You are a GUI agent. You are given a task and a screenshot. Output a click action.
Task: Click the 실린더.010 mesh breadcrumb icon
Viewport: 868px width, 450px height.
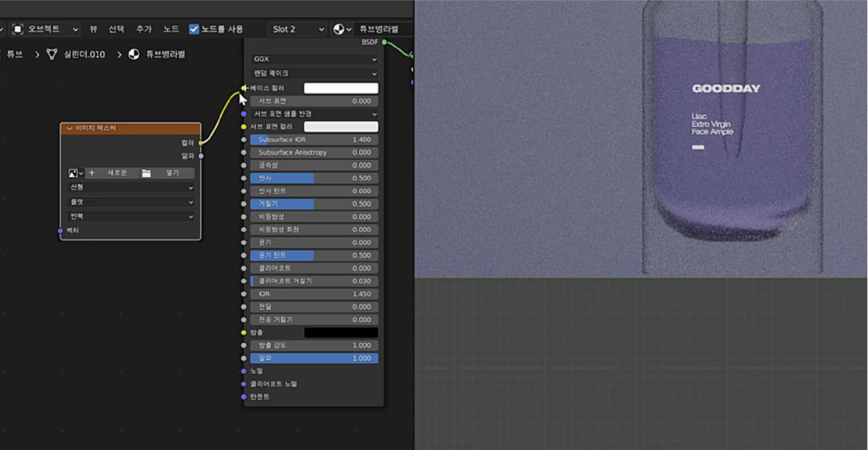click(x=52, y=54)
